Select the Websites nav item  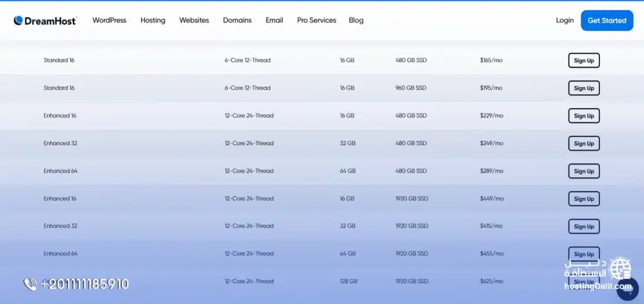pyautogui.click(x=194, y=20)
